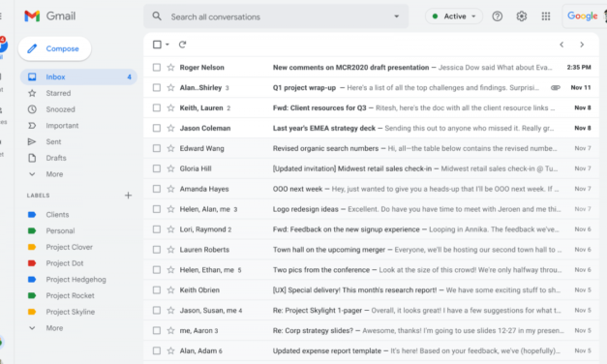
Task: Open Town hall on the upcoming merger email
Action: click(371, 250)
